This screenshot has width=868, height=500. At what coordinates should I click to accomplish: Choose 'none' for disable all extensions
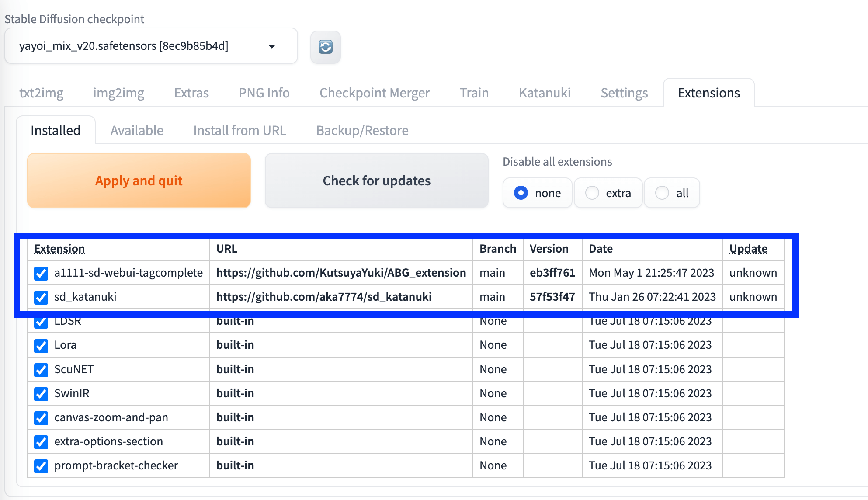521,193
